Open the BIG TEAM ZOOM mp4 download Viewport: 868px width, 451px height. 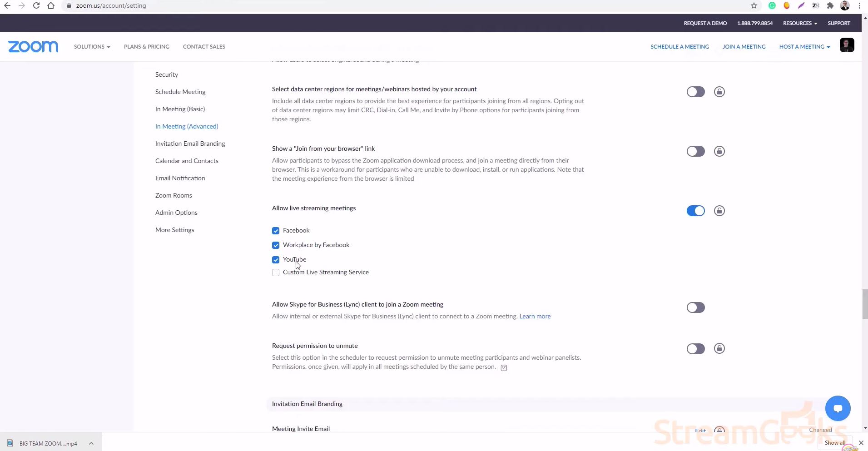click(x=48, y=443)
